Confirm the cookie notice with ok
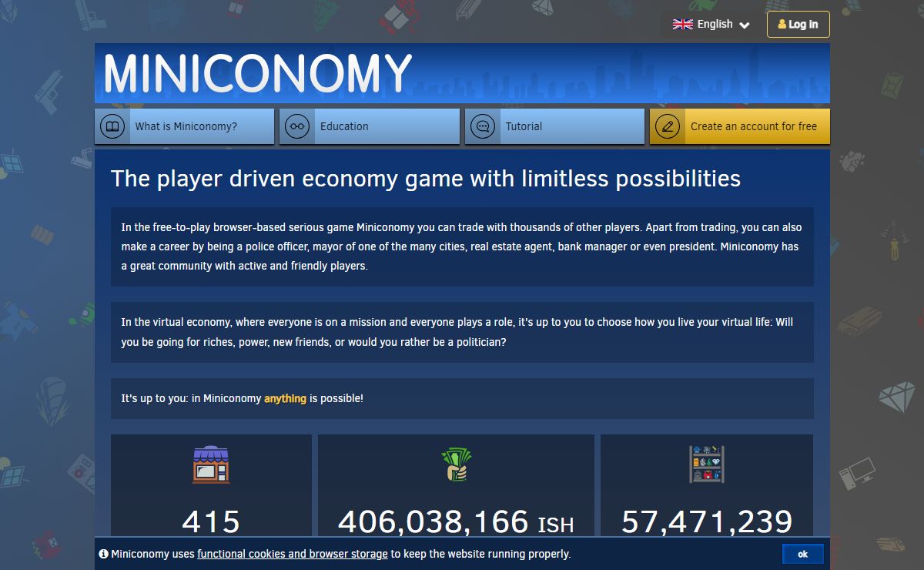 click(803, 554)
